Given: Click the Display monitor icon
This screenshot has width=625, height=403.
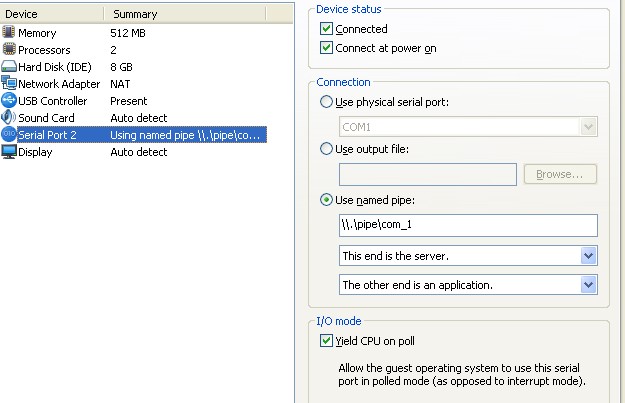Looking at the screenshot, I should click(9, 152).
